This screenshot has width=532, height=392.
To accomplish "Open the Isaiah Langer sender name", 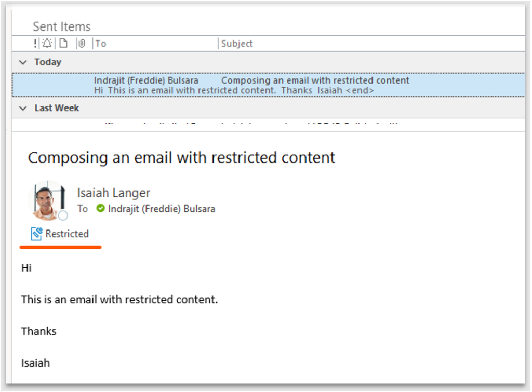I will click(x=113, y=193).
